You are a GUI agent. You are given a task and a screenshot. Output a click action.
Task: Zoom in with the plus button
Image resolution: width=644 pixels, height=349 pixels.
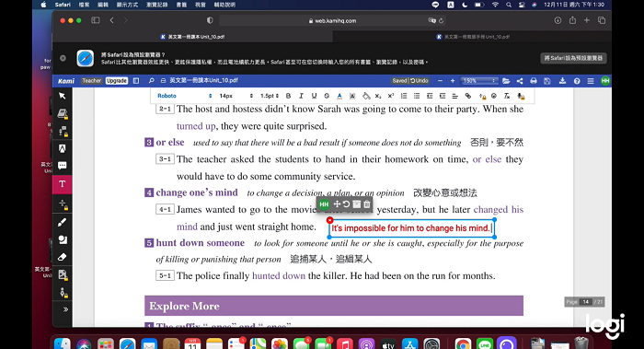click(453, 81)
